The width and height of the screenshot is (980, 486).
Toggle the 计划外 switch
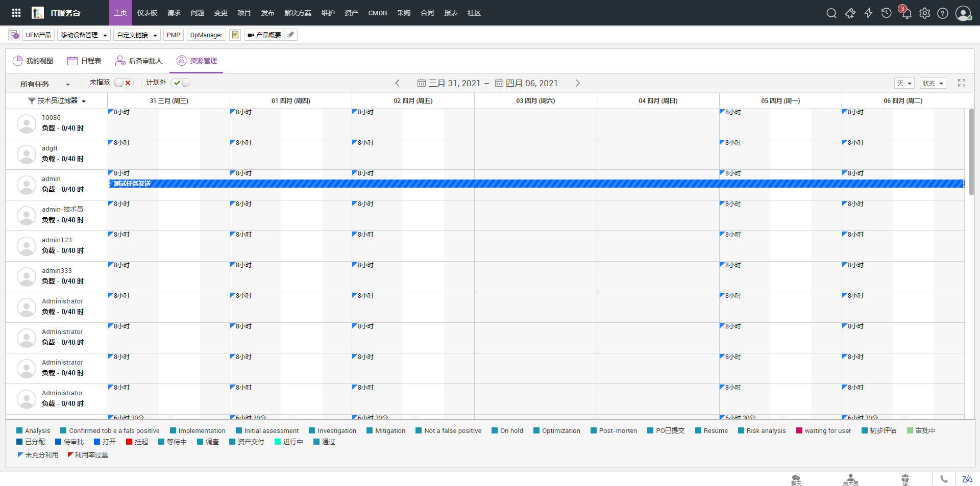pos(181,83)
